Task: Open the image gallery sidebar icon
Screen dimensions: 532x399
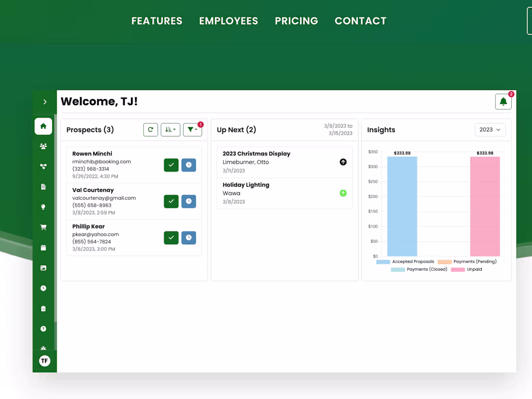Action: click(43, 268)
